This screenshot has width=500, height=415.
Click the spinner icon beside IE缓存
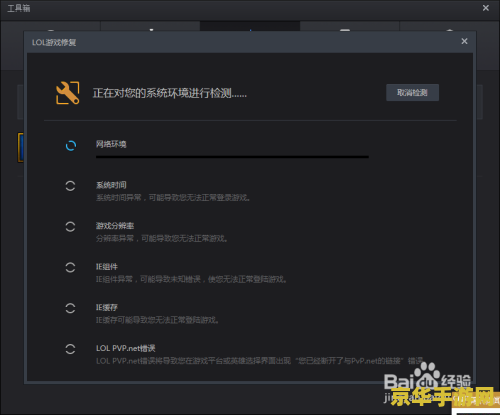tap(70, 308)
